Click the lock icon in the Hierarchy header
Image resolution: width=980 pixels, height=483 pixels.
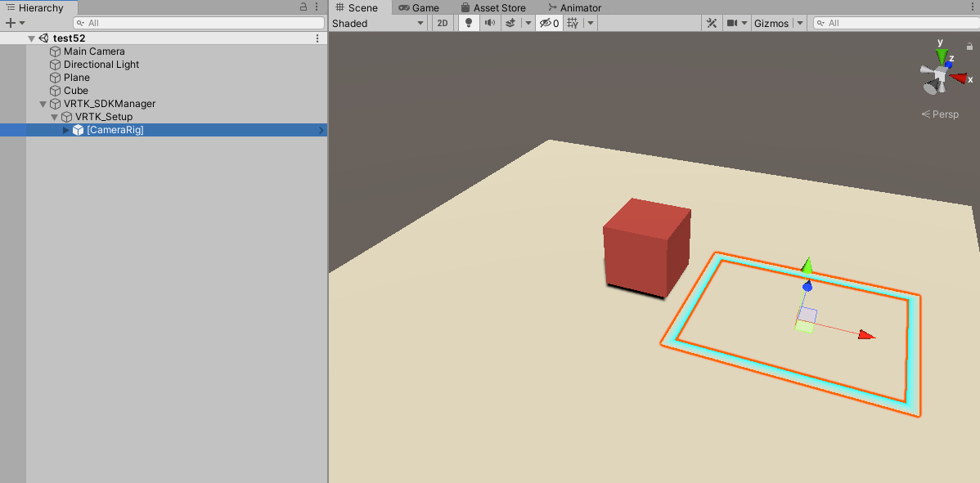click(303, 7)
